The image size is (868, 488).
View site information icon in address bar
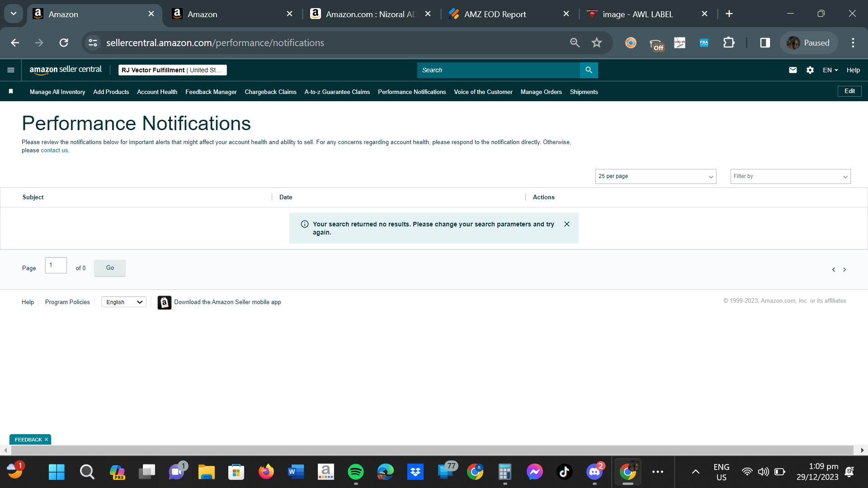click(93, 43)
